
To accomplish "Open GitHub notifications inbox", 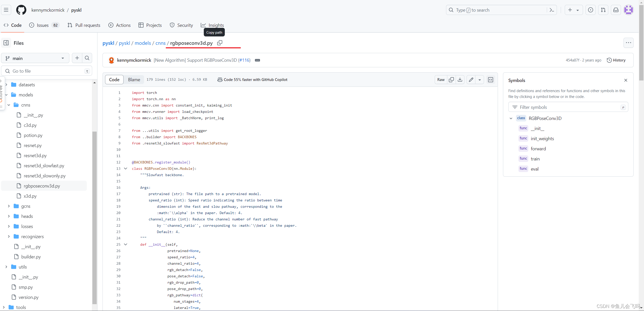I will point(616,10).
